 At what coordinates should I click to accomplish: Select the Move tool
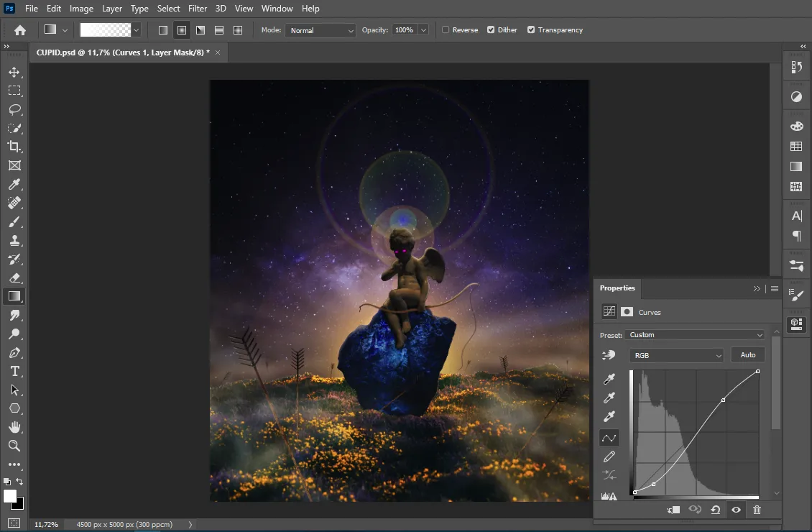click(14, 72)
